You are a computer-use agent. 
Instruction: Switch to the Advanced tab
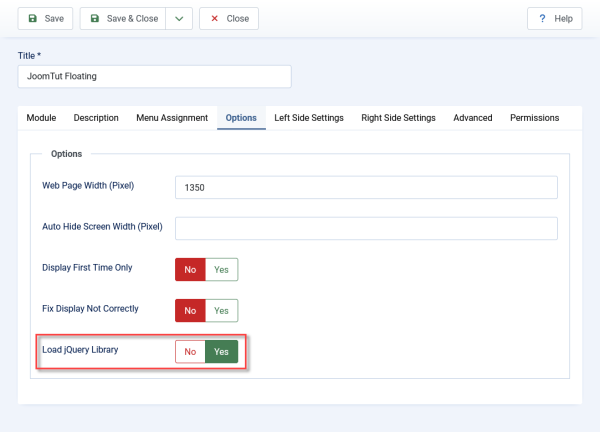tap(472, 118)
